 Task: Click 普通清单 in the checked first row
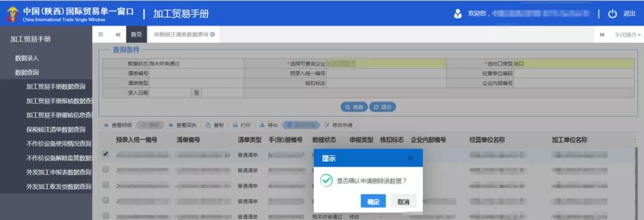pyautogui.click(x=247, y=155)
